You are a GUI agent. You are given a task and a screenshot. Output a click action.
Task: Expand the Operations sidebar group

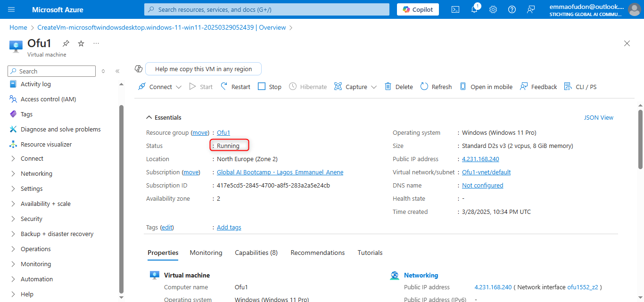[36, 249]
